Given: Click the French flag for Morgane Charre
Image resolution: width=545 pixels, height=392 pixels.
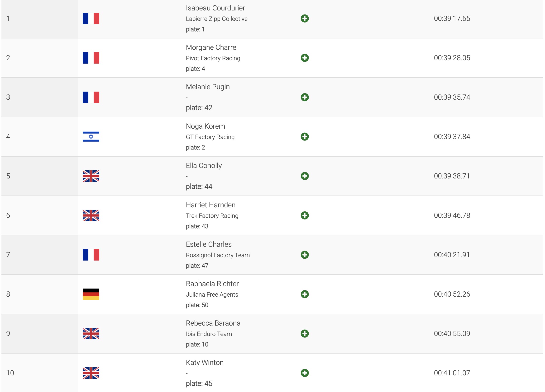Looking at the screenshot, I should pyautogui.click(x=91, y=58).
